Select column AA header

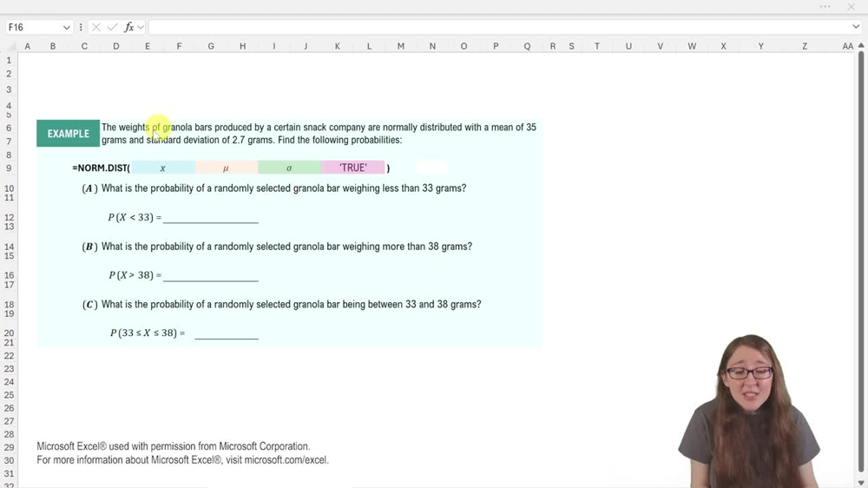847,47
